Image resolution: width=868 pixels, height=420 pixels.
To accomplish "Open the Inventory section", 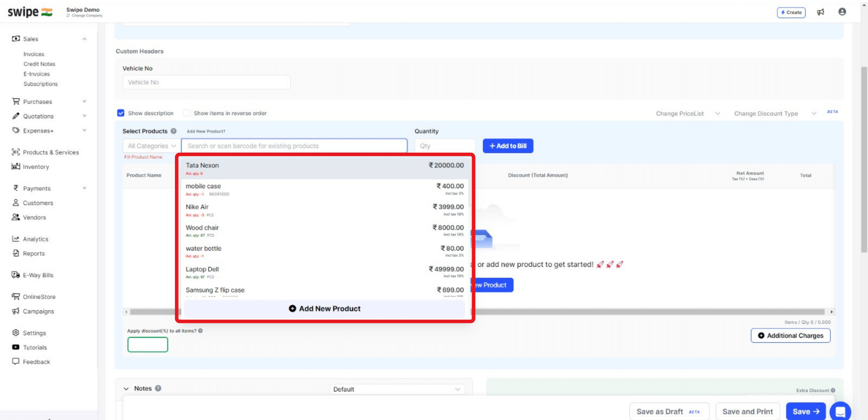I will 36,167.
